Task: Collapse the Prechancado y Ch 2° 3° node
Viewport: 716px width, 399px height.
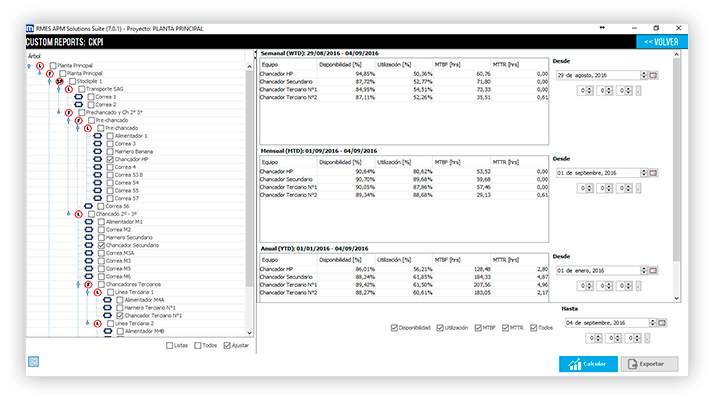Action: pos(58,112)
